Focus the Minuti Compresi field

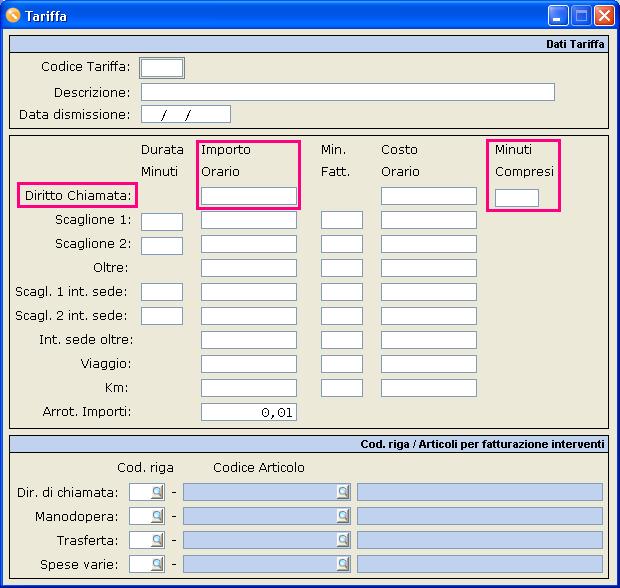coord(517,198)
